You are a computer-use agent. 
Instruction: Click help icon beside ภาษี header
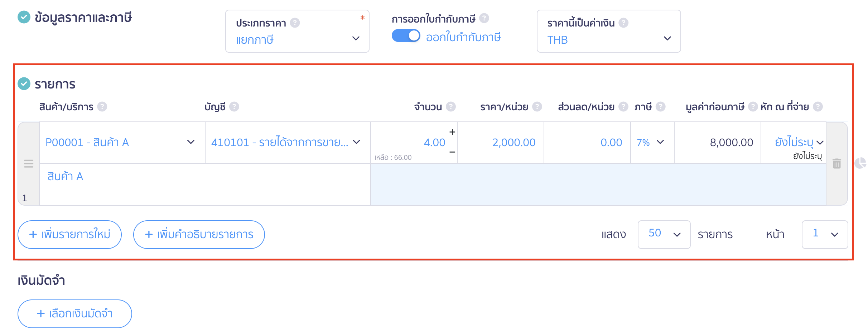click(x=661, y=107)
